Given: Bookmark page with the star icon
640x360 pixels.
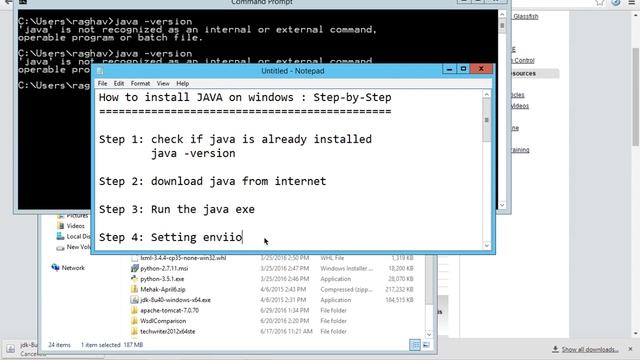Looking at the screenshot, I should [599, 2].
